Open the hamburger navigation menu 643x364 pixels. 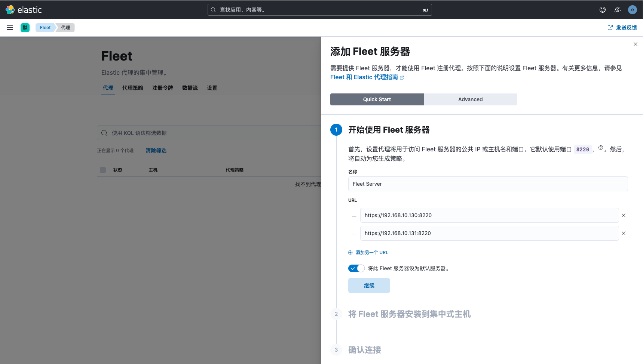click(x=10, y=28)
